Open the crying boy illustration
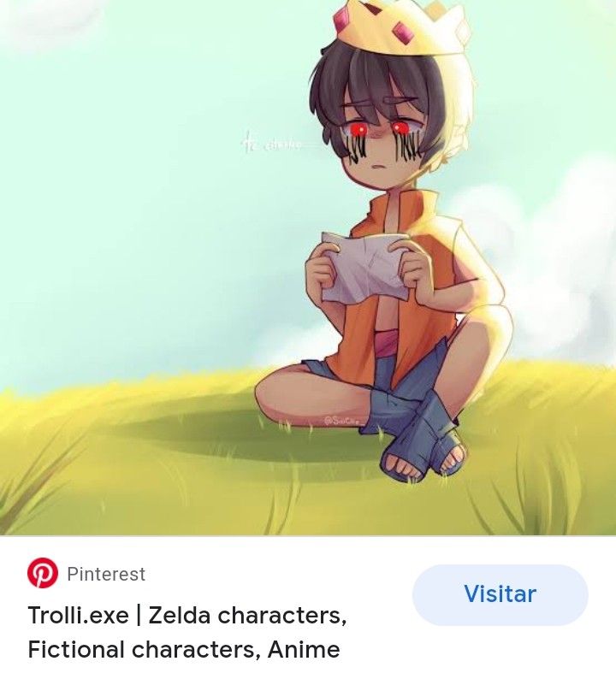Image resolution: width=616 pixels, height=679 pixels. point(308,268)
